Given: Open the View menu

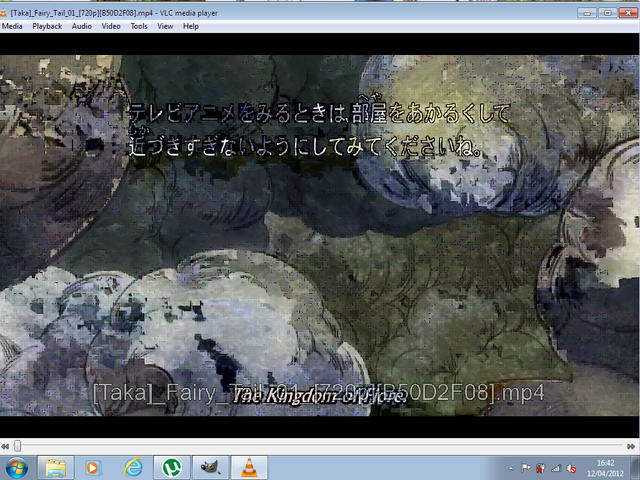Looking at the screenshot, I should point(165,26).
